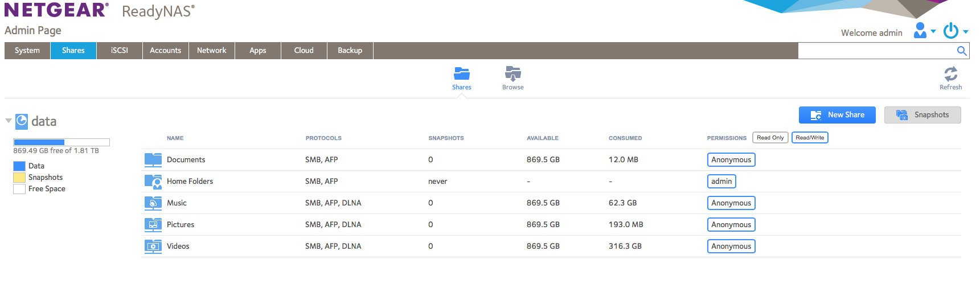
Task: Click the New Share button
Action: [837, 115]
